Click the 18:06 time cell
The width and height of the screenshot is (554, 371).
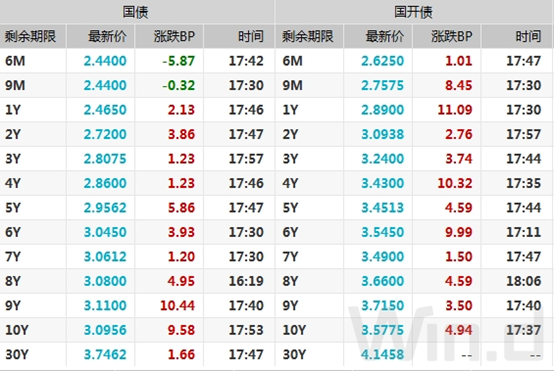click(x=524, y=281)
